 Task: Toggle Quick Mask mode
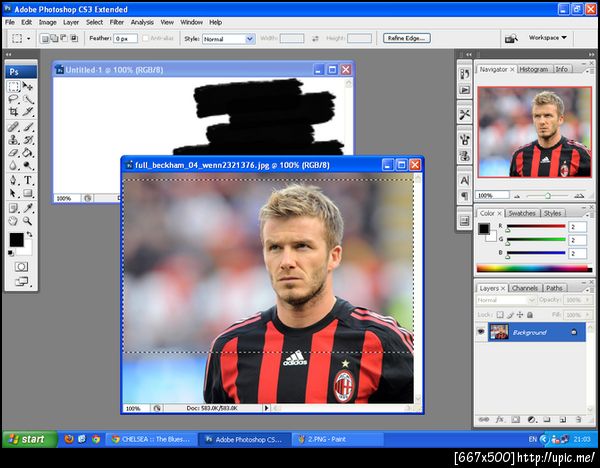click(21, 267)
